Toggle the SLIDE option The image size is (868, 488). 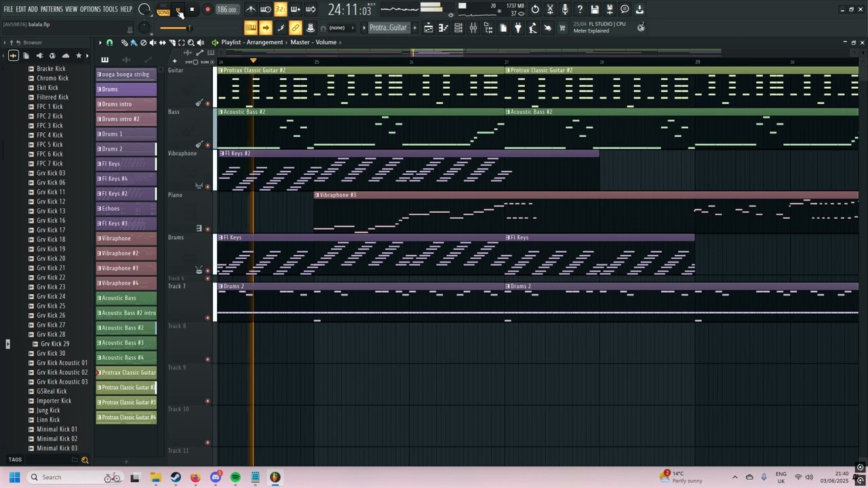click(212, 62)
